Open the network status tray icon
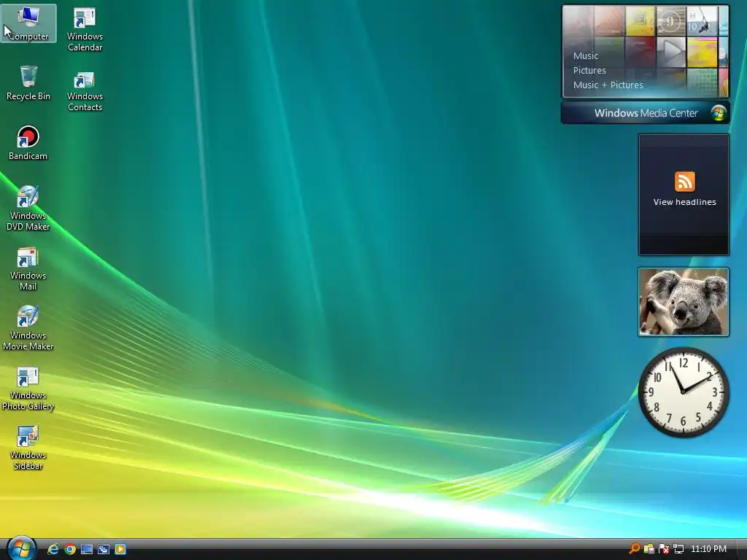 tap(678, 548)
